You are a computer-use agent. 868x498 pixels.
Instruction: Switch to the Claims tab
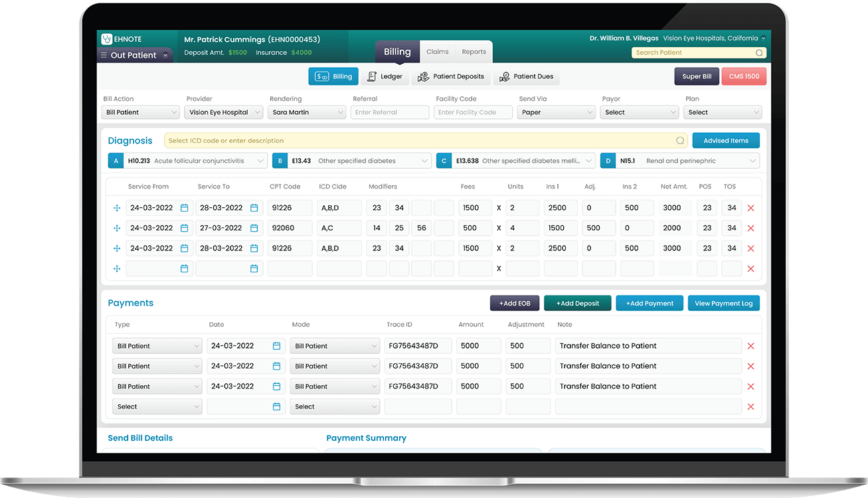pyautogui.click(x=438, y=52)
